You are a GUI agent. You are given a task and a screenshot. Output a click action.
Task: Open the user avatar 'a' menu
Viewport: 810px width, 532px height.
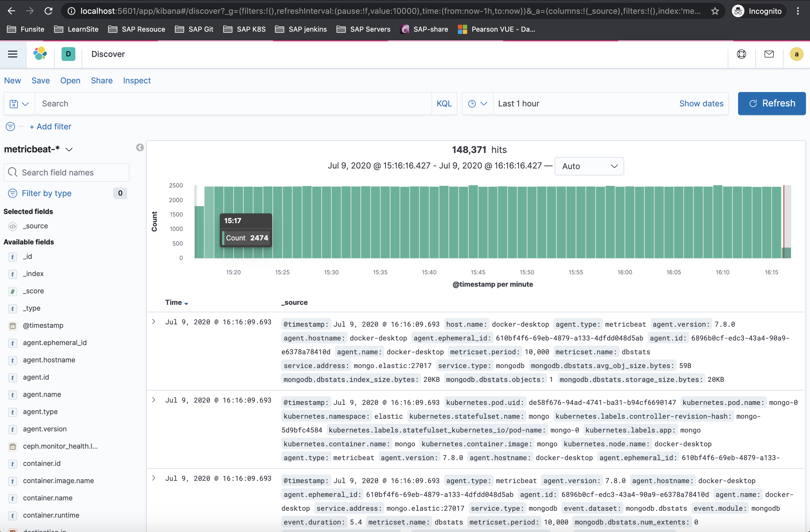tap(796, 54)
